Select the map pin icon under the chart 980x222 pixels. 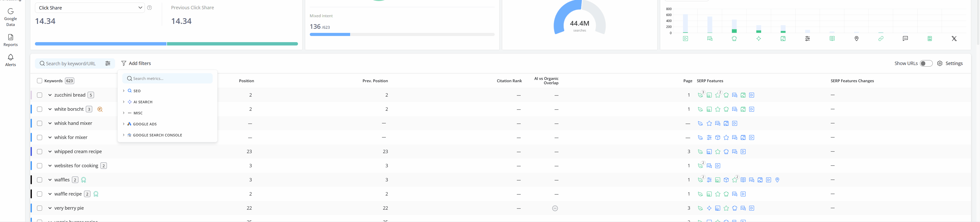[856, 39]
